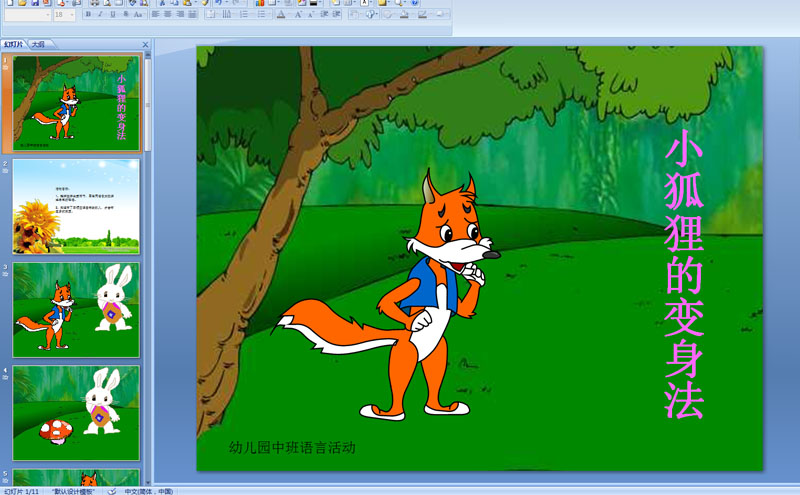Click the panel scrollbar down arrow
This screenshot has width=800, height=495.
(x=148, y=482)
